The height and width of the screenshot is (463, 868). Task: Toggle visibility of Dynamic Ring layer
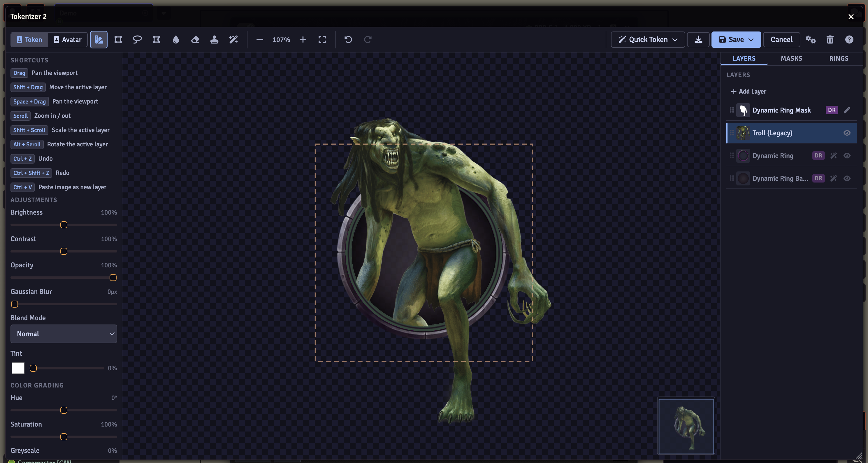(x=847, y=156)
